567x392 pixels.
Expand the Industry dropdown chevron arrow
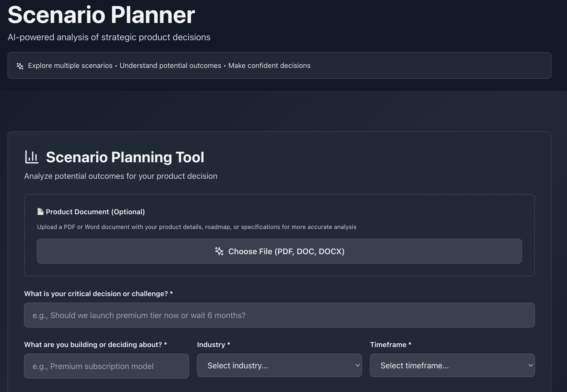coord(357,366)
